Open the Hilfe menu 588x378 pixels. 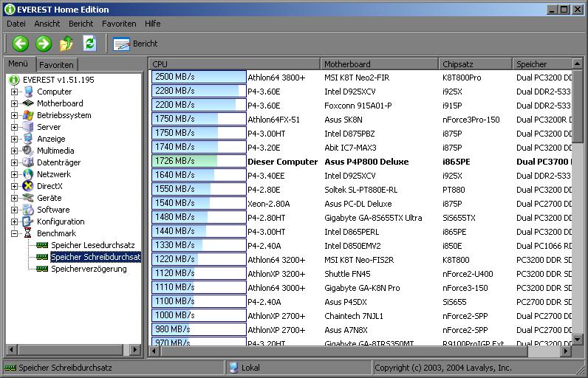[x=153, y=24]
